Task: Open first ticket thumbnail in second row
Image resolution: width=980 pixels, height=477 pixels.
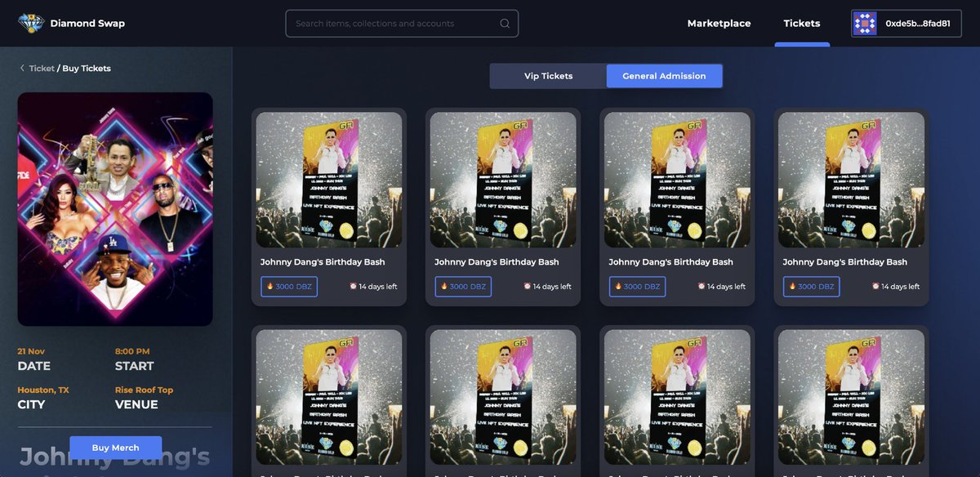Action: 329,398
